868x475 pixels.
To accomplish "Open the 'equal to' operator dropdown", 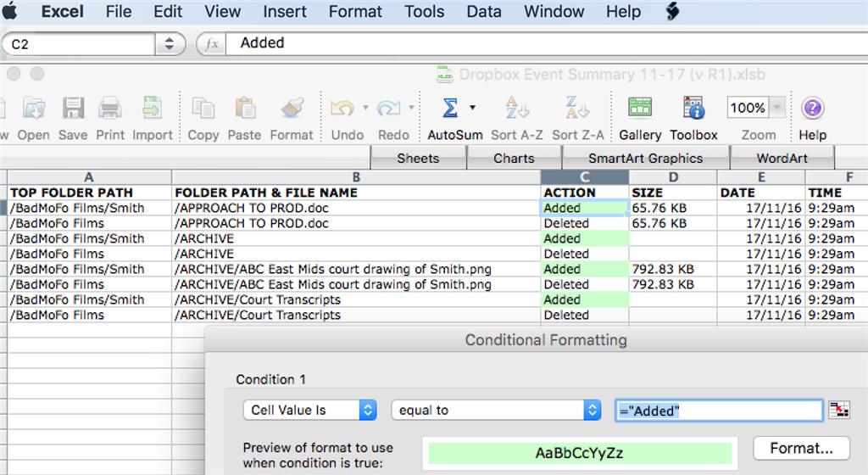I will (496, 411).
